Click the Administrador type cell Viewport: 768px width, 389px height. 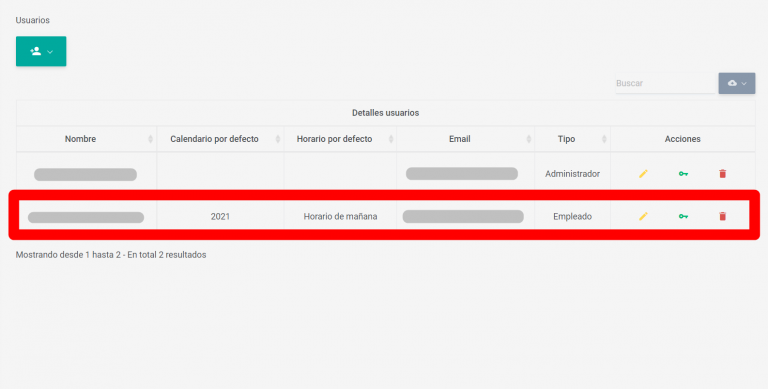(x=573, y=173)
